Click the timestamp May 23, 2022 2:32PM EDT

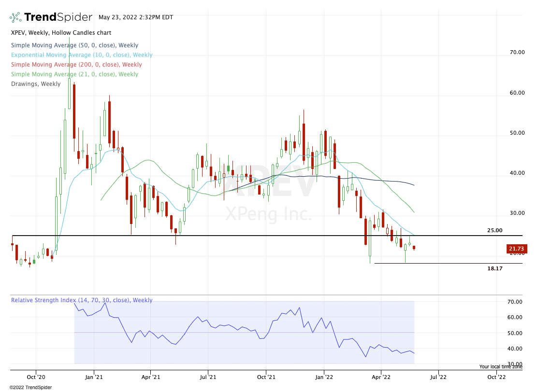point(136,17)
